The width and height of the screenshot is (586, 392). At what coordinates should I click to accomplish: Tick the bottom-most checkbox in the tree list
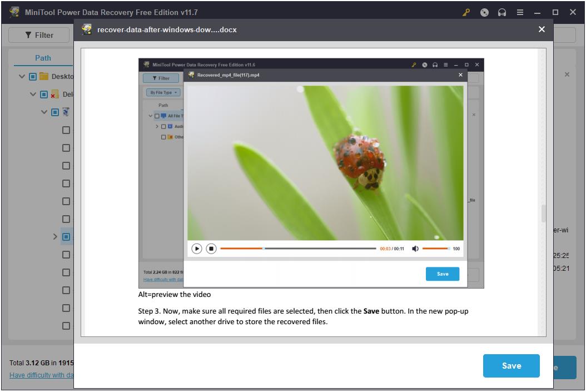[66, 325]
